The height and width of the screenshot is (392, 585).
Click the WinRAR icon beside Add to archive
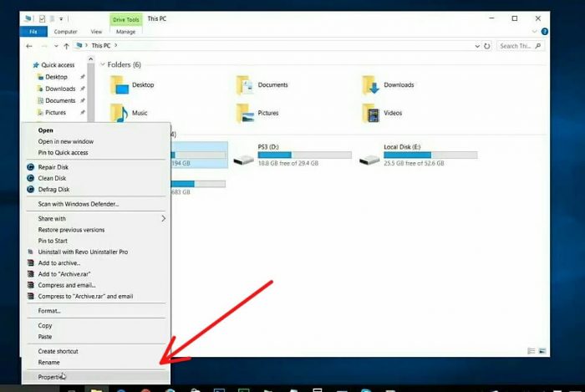31,263
